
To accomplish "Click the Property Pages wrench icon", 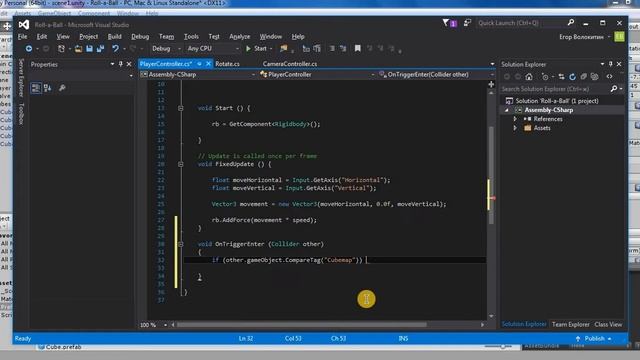I will 62,88.
